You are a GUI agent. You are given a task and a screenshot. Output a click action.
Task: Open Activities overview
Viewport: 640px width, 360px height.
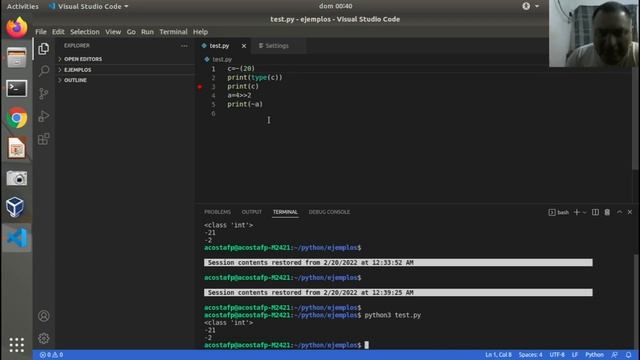pyautogui.click(x=22, y=7)
